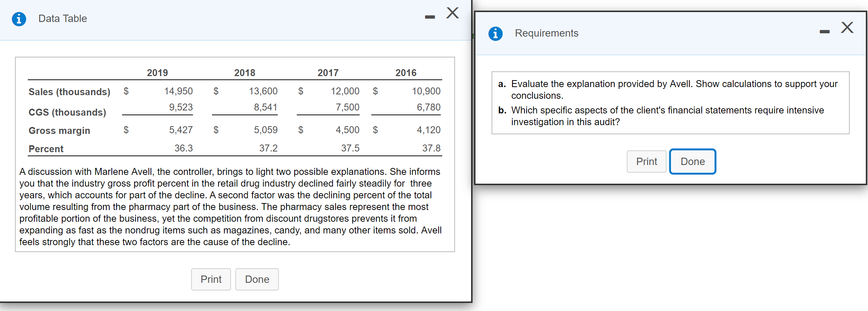The height and width of the screenshot is (311, 868).
Task: Click Done in the Data Table dialog
Action: click(x=257, y=279)
